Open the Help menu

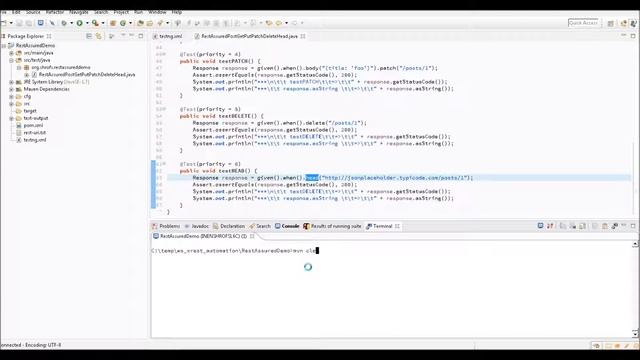pyautogui.click(x=177, y=12)
